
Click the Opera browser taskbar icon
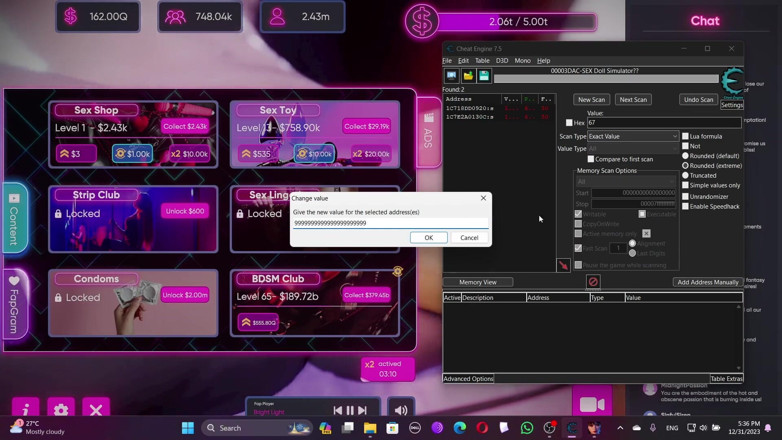pos(482,428)
